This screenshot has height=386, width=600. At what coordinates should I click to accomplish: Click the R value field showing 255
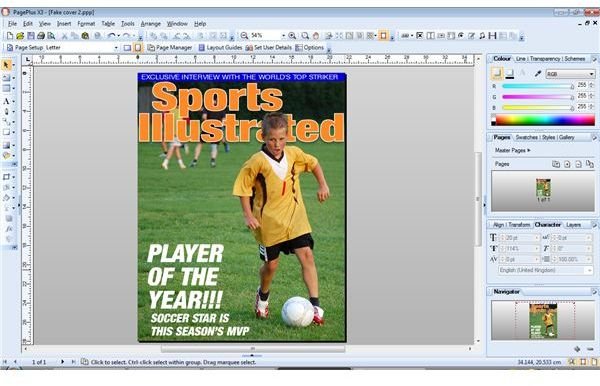tap(582, 85)
